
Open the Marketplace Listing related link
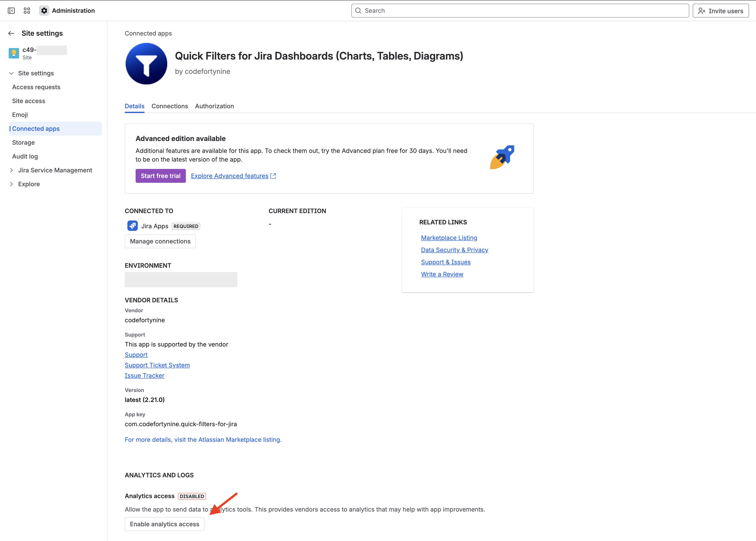tap(449, 238)
